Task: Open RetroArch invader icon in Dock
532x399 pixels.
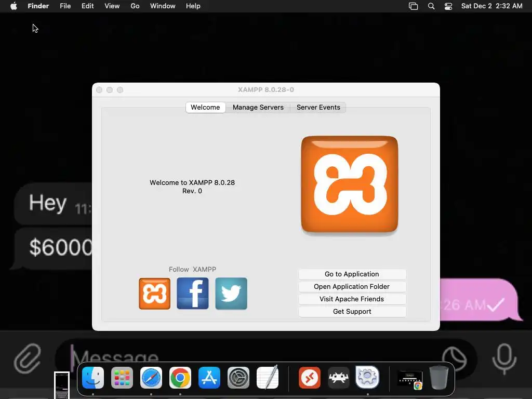Action: click(339, 378)
